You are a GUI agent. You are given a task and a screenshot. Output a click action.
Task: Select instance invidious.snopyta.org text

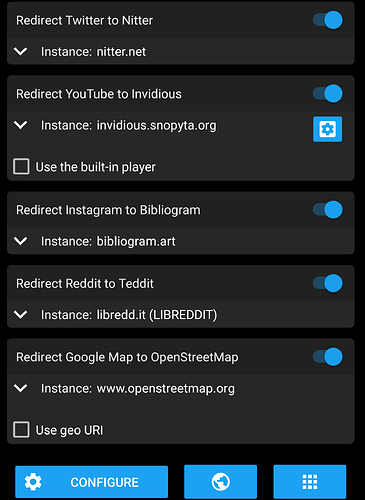click(156, 126)
